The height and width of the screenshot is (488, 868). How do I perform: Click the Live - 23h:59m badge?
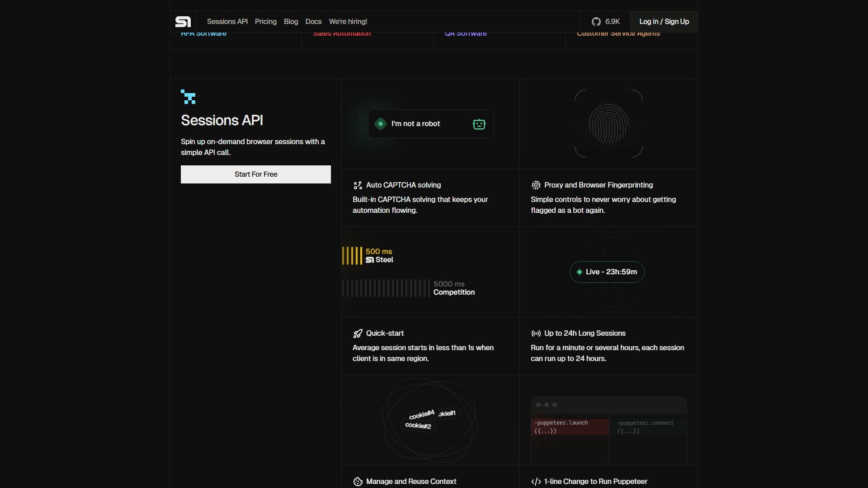[607, 272]
